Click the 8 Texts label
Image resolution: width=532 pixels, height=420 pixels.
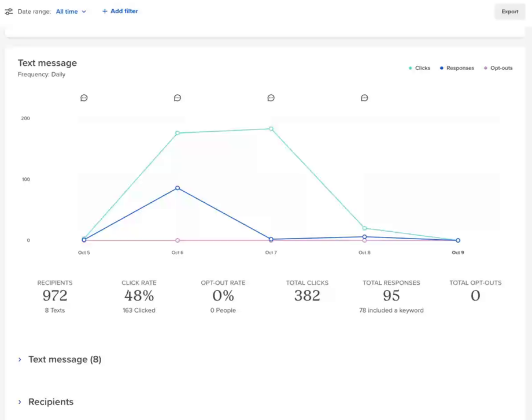55,310
